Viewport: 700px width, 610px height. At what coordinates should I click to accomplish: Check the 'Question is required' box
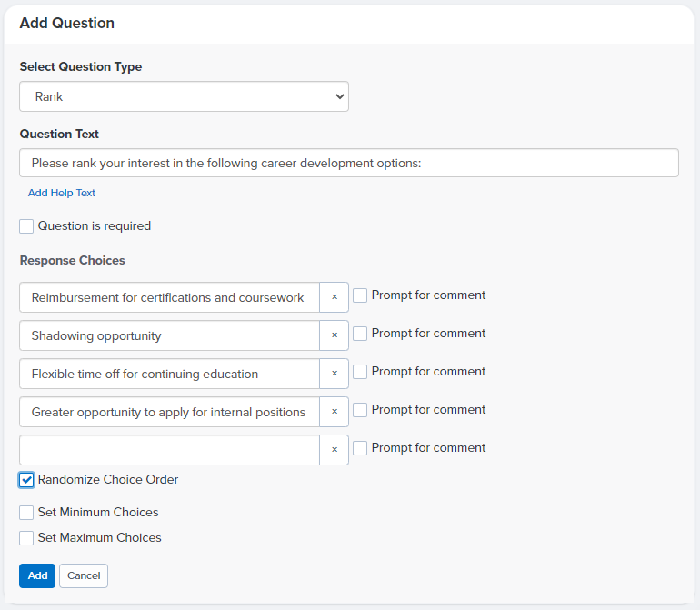26,226
